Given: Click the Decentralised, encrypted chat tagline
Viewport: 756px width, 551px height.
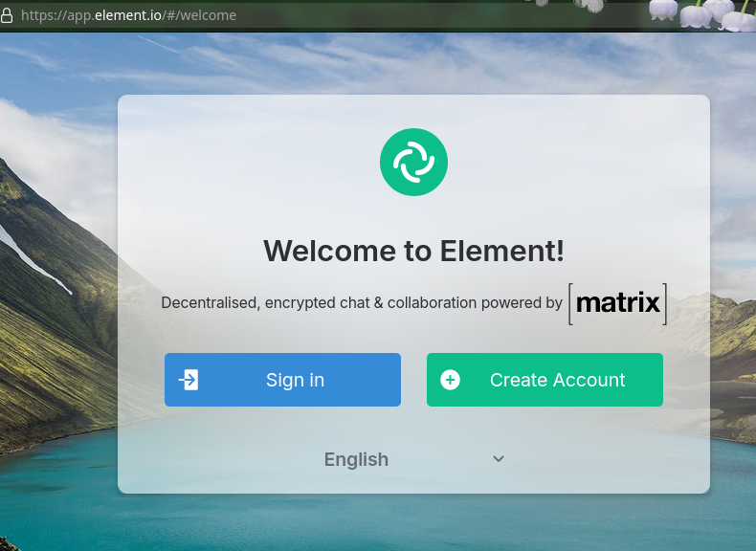Looking at the screenshot, I should (x=362, y=302).
